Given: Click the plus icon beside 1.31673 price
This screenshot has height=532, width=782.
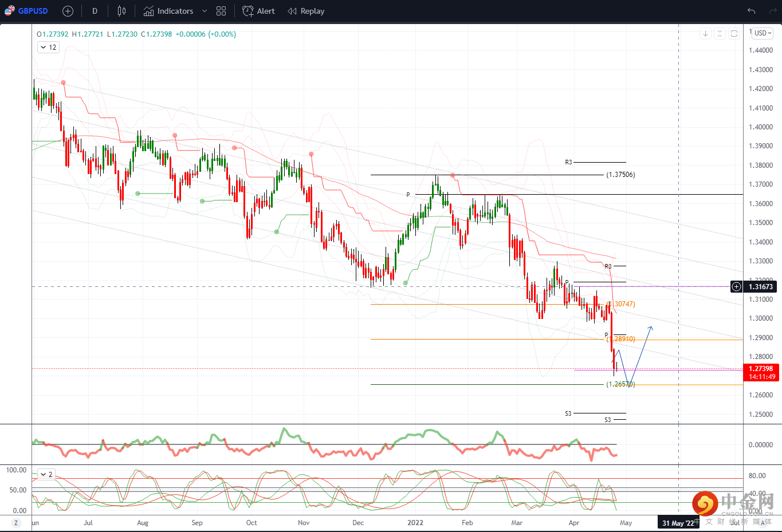Looking at the screenshot, I should [736, 286].
